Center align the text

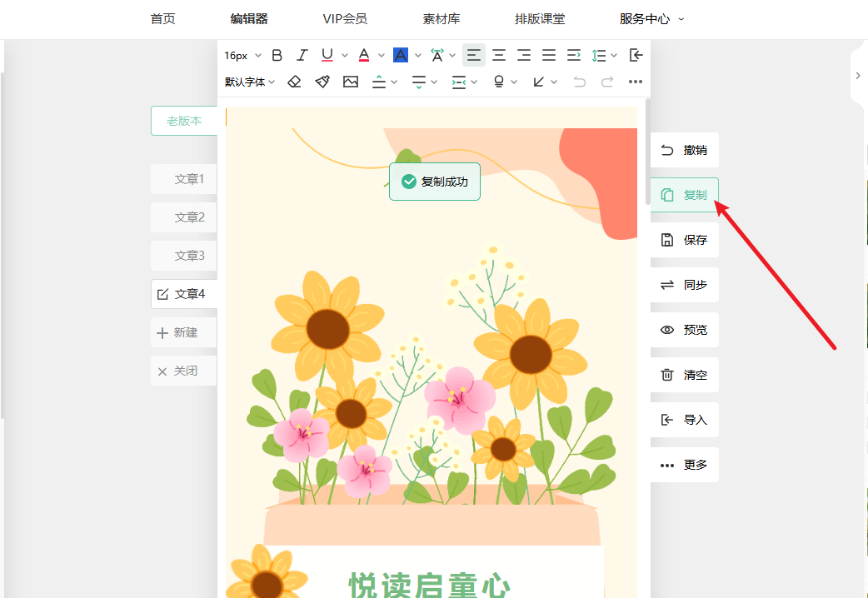pos(499,55)
